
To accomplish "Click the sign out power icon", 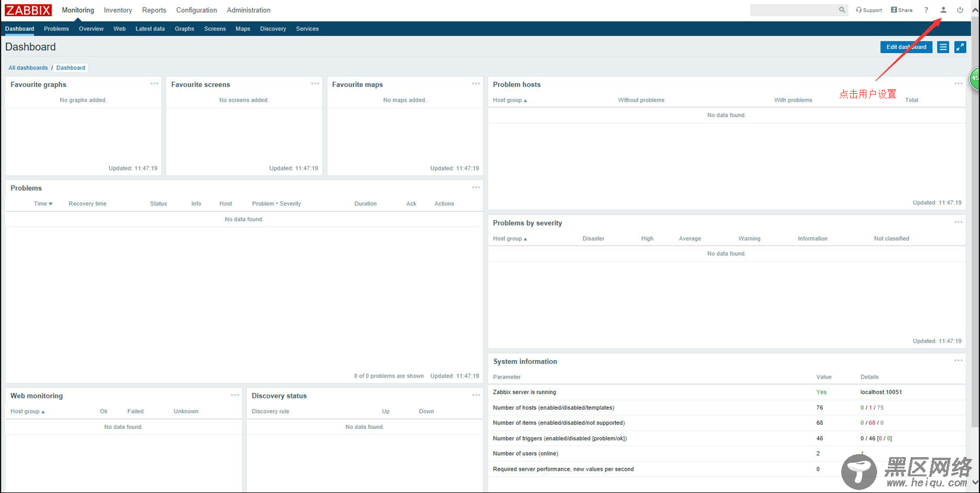I will pos(960,10).
